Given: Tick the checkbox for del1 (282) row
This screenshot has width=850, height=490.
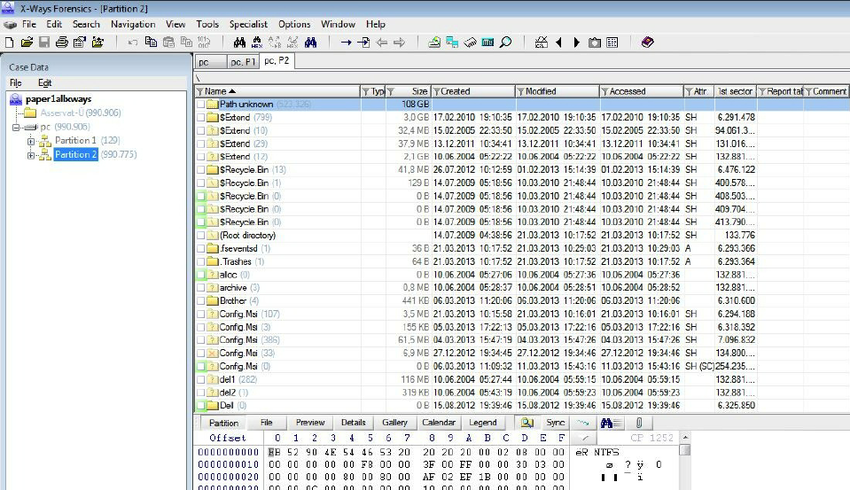Looking at the screenshot, I should (201, 379).
